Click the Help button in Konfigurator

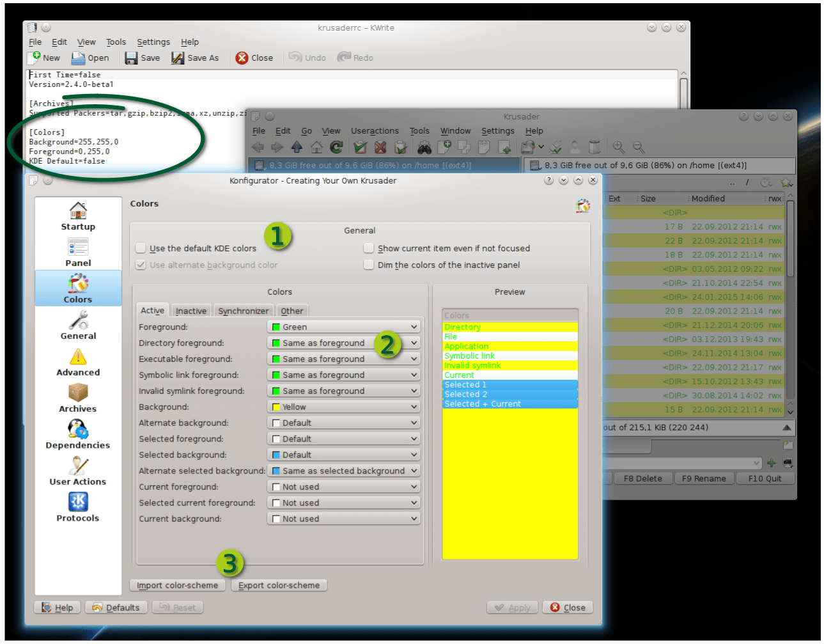click(57, 608)
